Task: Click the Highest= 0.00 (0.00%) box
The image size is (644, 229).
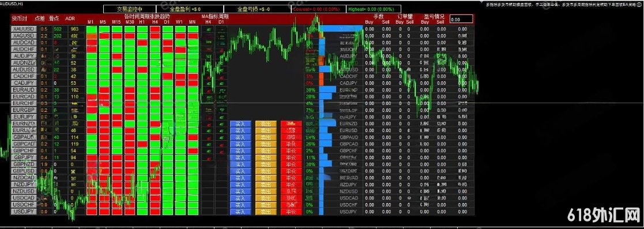Action: [x=373, y=9]
